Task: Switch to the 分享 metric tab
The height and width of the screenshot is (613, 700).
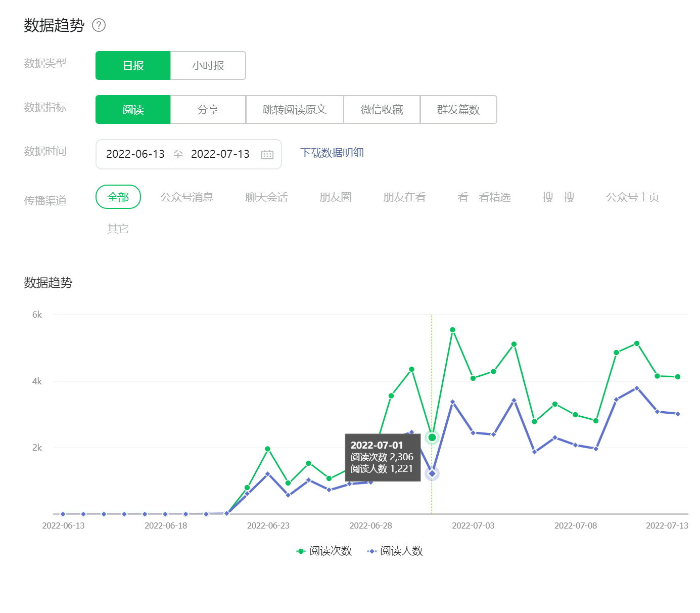Action: click(208, 109)
